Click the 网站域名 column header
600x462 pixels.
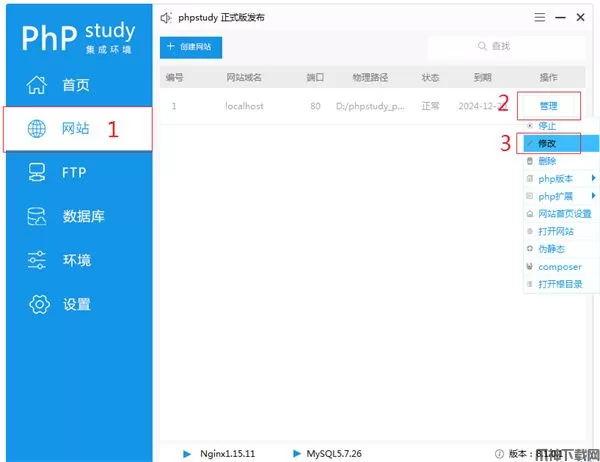(244, 78)
